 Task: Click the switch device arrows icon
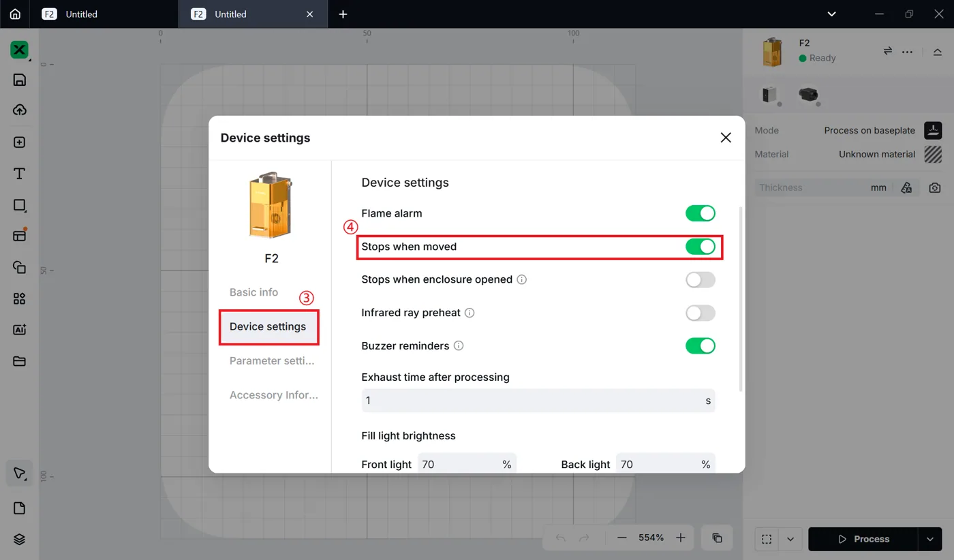pos(888,51)
